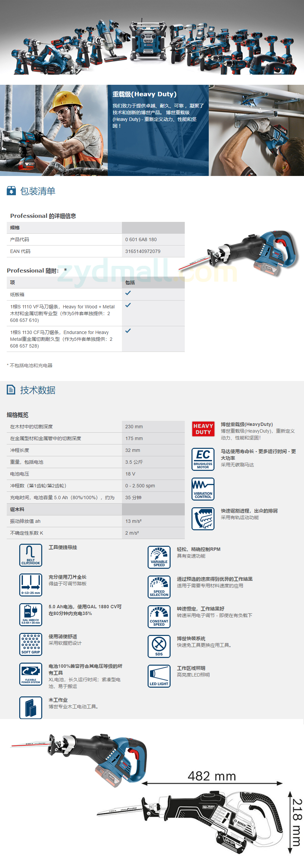Click the 技术数据 section heading

tap(37, 390)
